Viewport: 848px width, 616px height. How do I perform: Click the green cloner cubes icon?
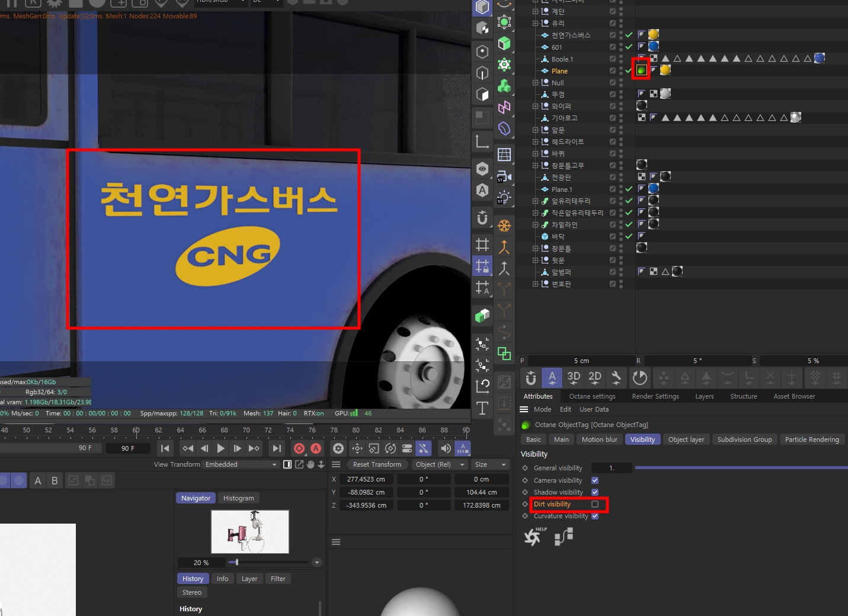tap(504, 86)
